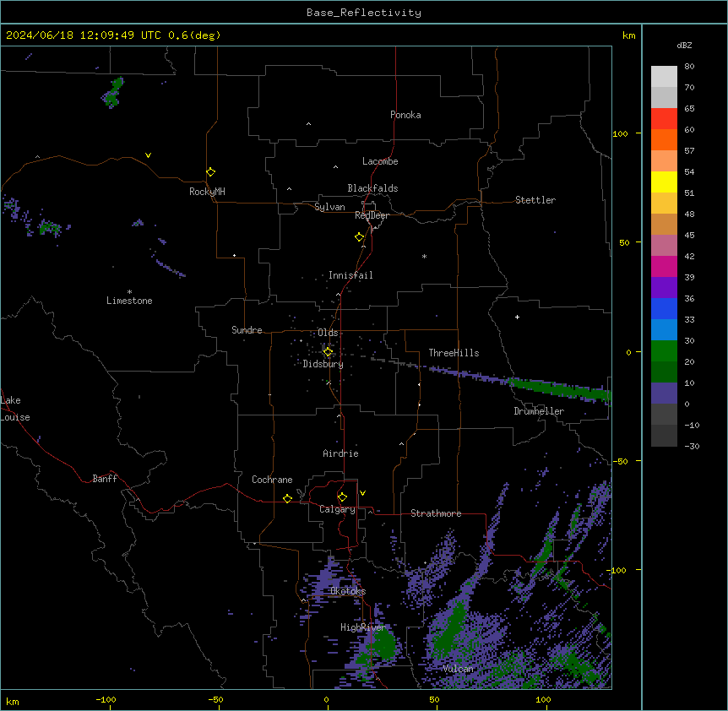Click the yellow diamond marker above Calgary label

(342, 497)
